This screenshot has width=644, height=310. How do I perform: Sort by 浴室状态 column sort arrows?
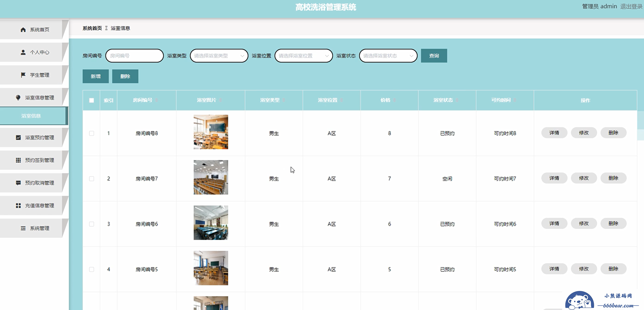tap(457, 100)
